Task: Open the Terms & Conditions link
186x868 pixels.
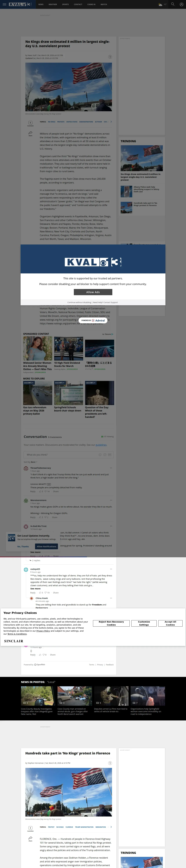Action: click(17, 634)
